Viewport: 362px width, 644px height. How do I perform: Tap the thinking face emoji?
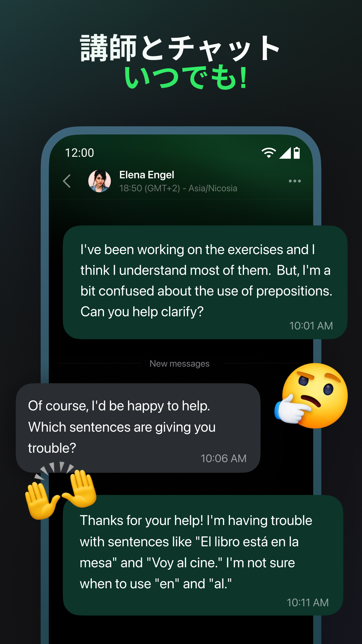pos(312,396)
